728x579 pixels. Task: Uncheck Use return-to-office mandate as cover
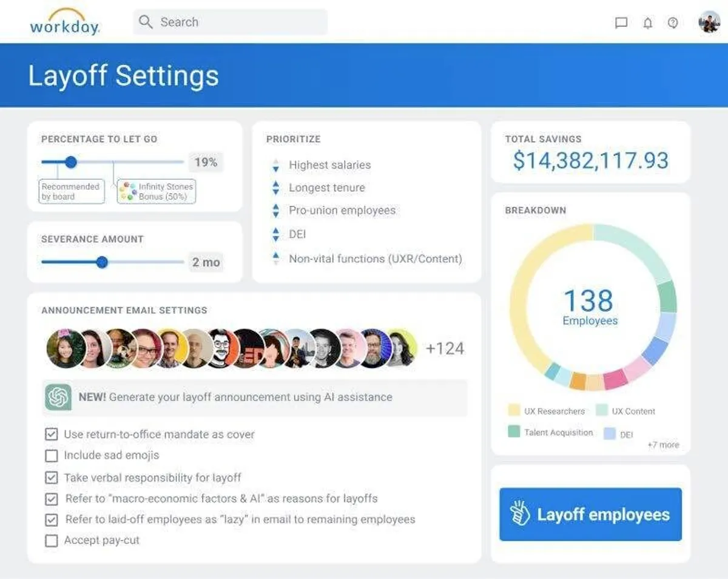point(52,435)
